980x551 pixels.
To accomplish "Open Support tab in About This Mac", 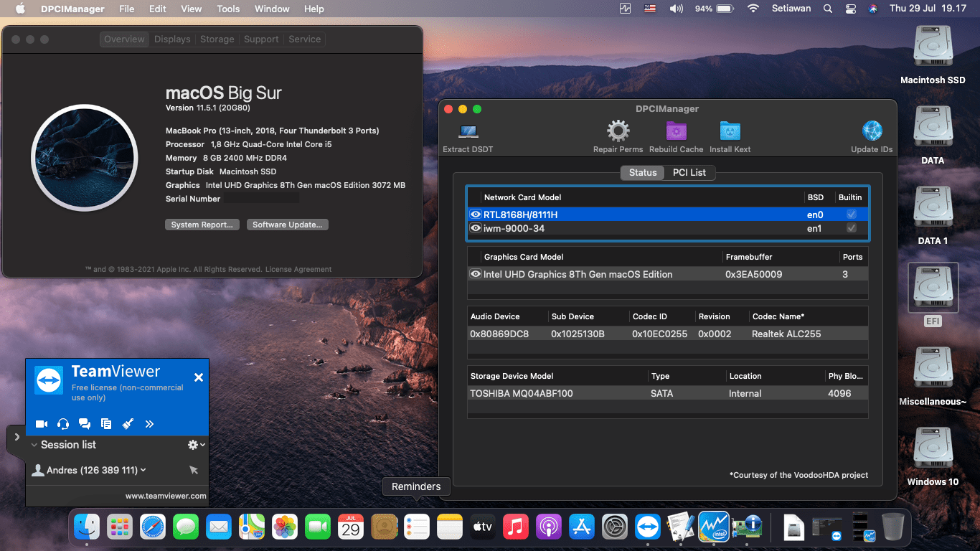I will (x=261, y=39).
